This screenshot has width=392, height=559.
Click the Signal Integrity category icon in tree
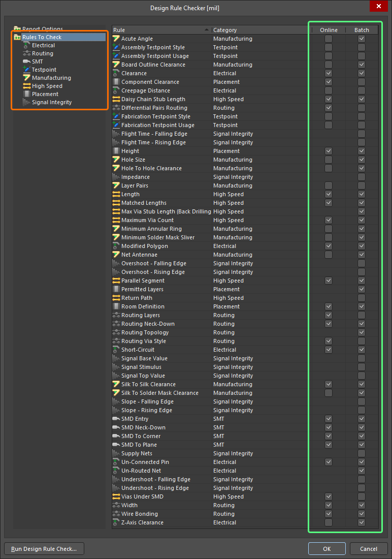26,102
